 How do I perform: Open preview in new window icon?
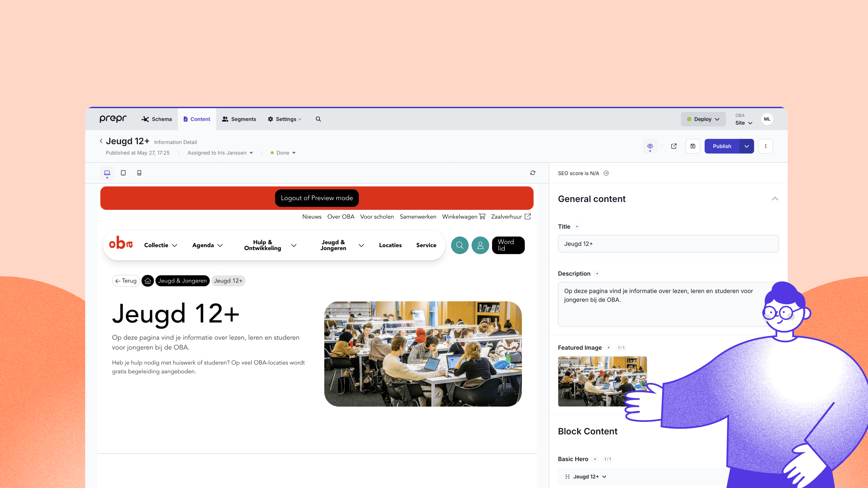tap(674, 146)
